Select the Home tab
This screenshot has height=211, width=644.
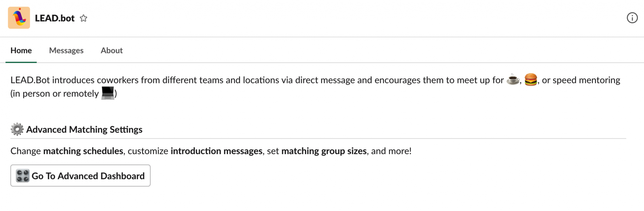(x=21, y=50)
